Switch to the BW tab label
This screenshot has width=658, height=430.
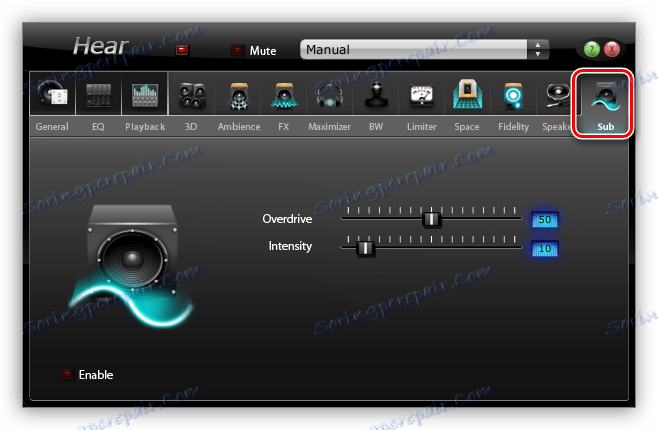coord(376,127)
